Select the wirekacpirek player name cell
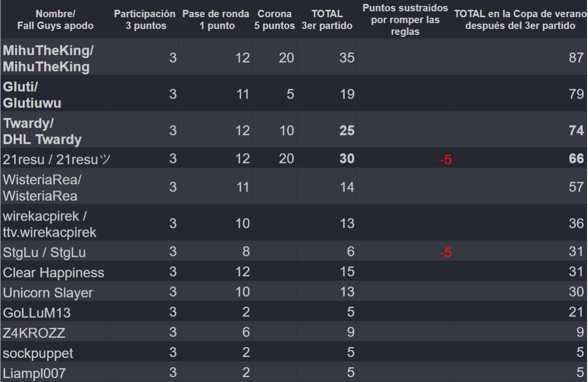The width and height of the screenshot is (588, 382). tap(50, 223)
